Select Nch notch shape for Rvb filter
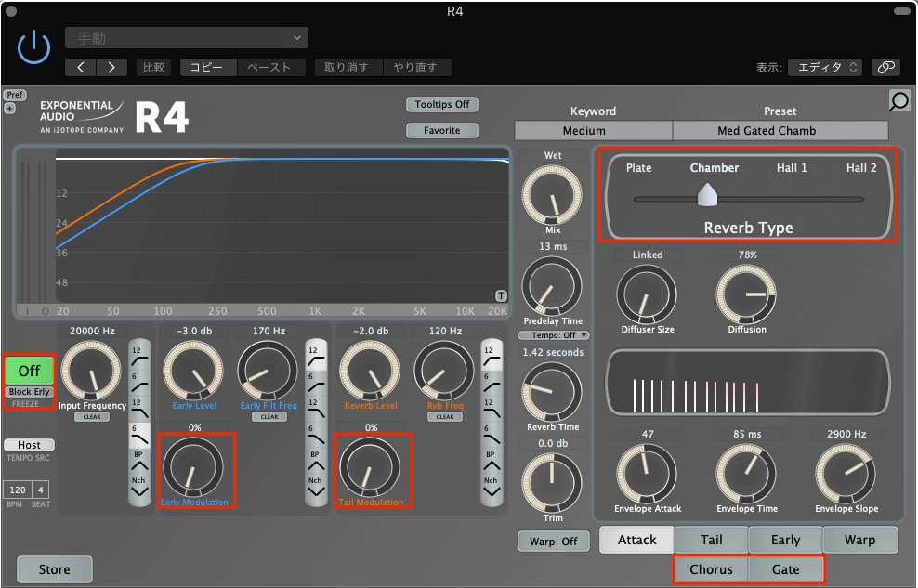918x588 pixels. coord(492,488)
